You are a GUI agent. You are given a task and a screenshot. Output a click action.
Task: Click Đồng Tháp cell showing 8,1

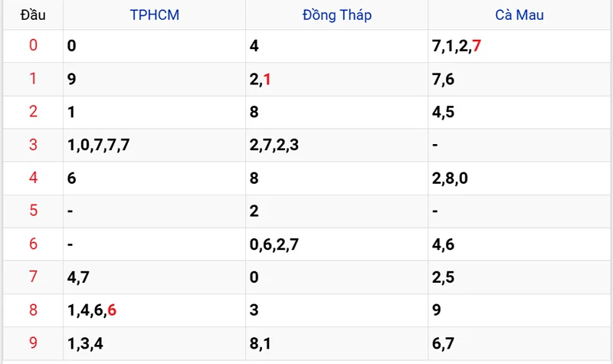(x=261, y=343)
